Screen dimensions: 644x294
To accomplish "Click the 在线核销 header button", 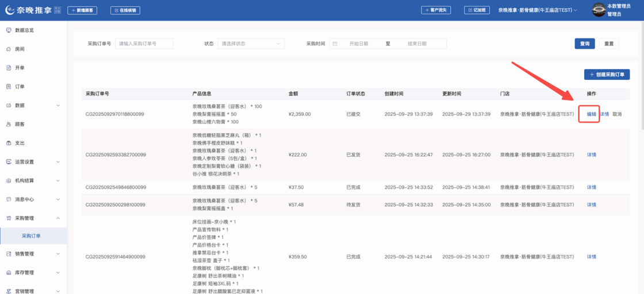I will pyautogui.click(x=125, y=11).
